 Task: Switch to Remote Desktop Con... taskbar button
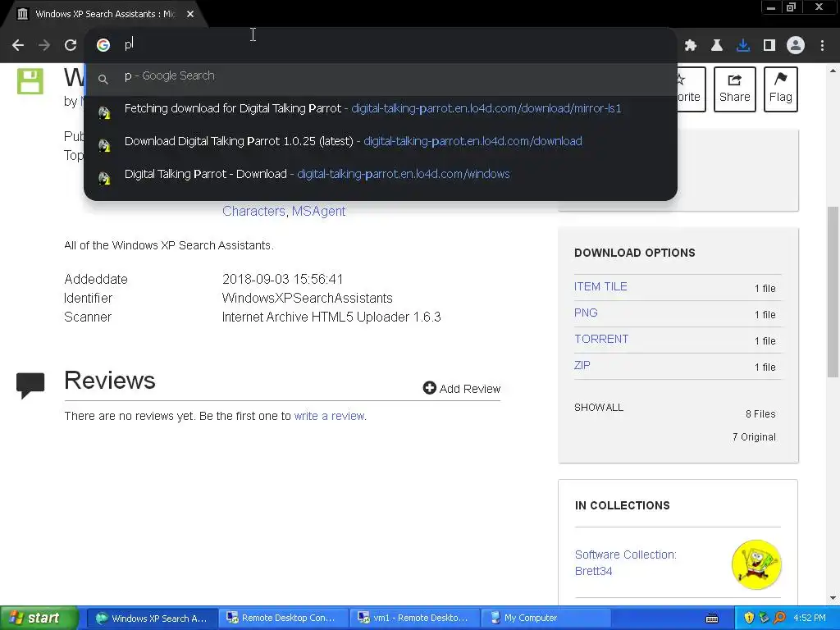(282, 619)
